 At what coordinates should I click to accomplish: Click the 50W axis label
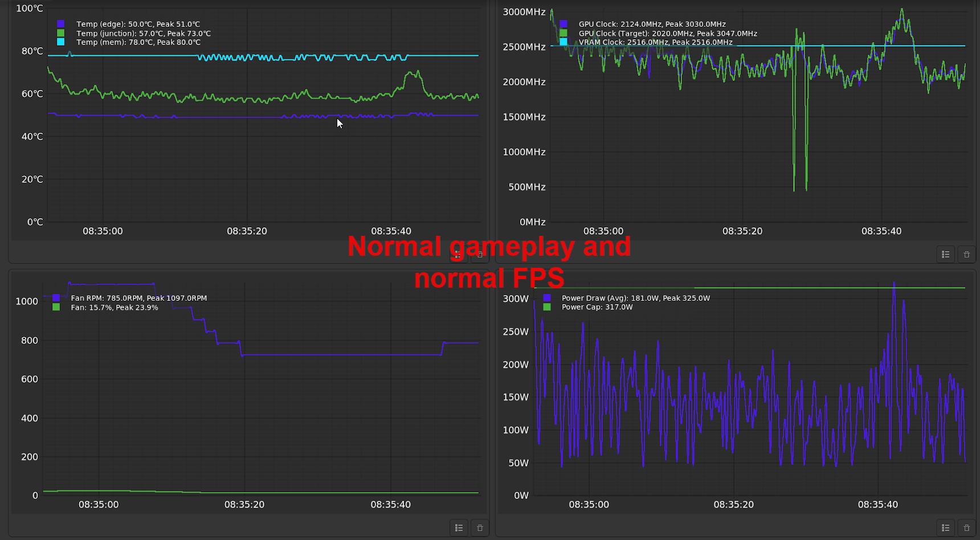pyautogui.click(x=518, y=463)
